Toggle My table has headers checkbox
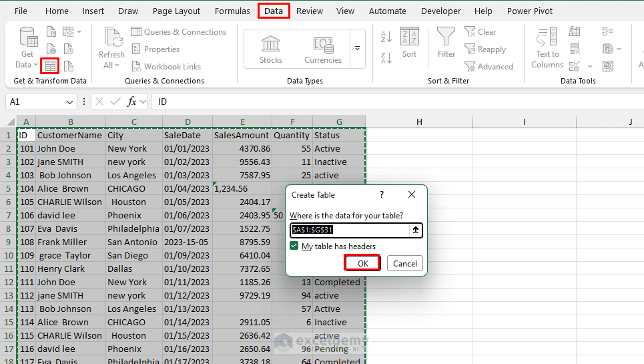 point(294,246)
